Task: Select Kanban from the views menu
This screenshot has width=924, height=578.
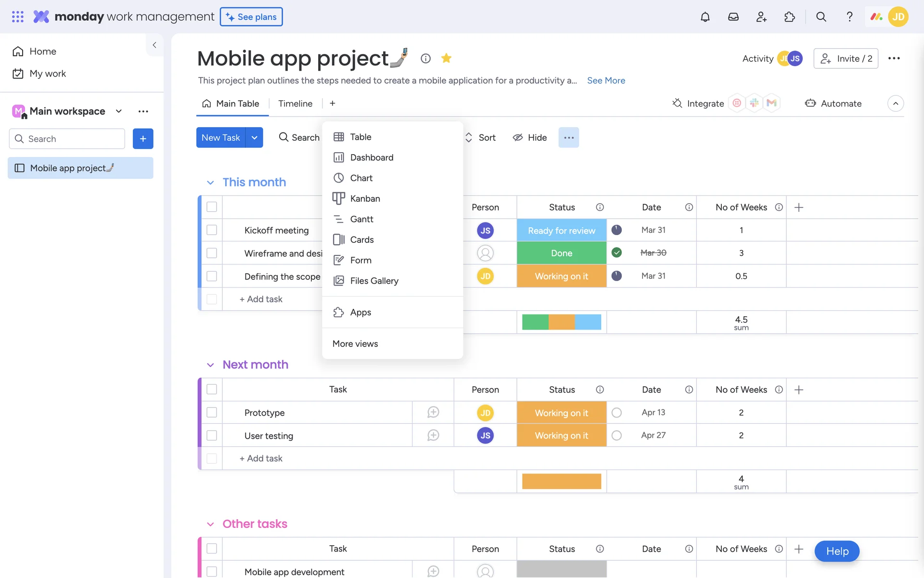Action: pos(365,198)
